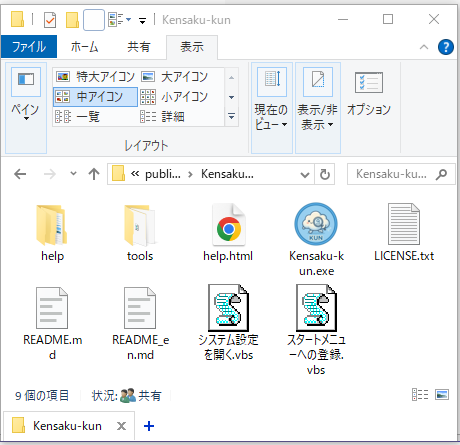Open the 現在のビュー dropdown
460x445 pixels.
[272, 108]
